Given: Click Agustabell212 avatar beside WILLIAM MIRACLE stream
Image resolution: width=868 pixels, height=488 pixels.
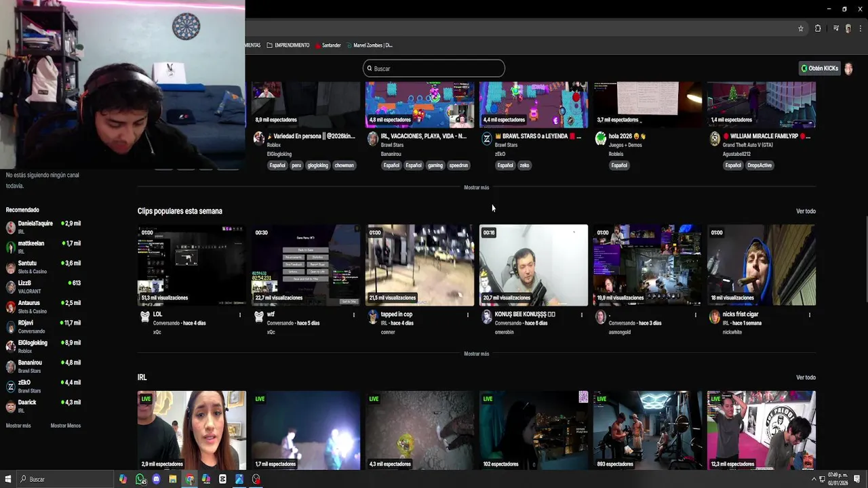Looking at the screenshot, I should (x=714, y=138).
